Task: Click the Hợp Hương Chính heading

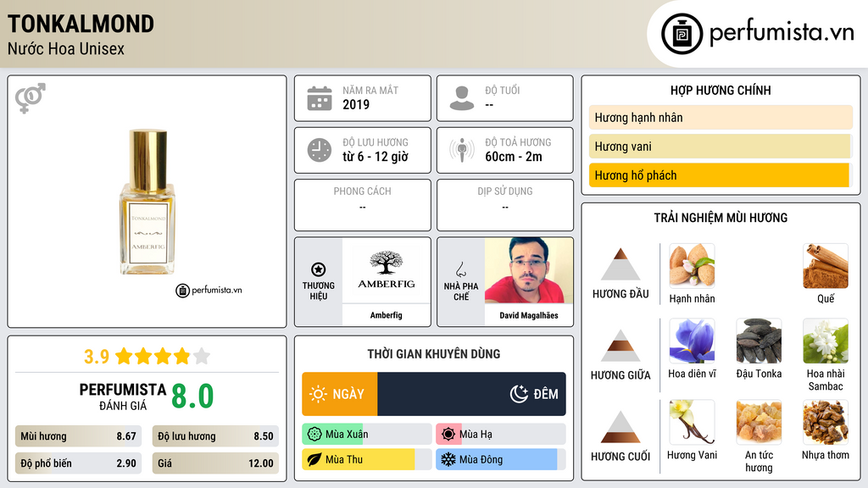Action: point(721,90)
